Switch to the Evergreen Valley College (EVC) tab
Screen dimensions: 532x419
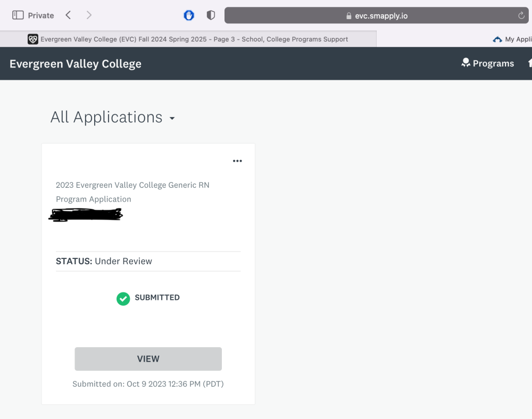point(194,39)
